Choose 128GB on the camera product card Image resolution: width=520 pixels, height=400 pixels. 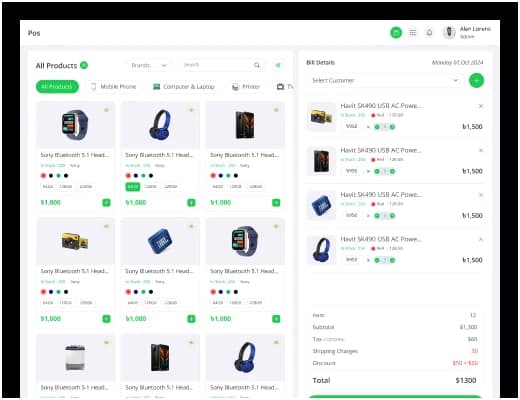66,303
